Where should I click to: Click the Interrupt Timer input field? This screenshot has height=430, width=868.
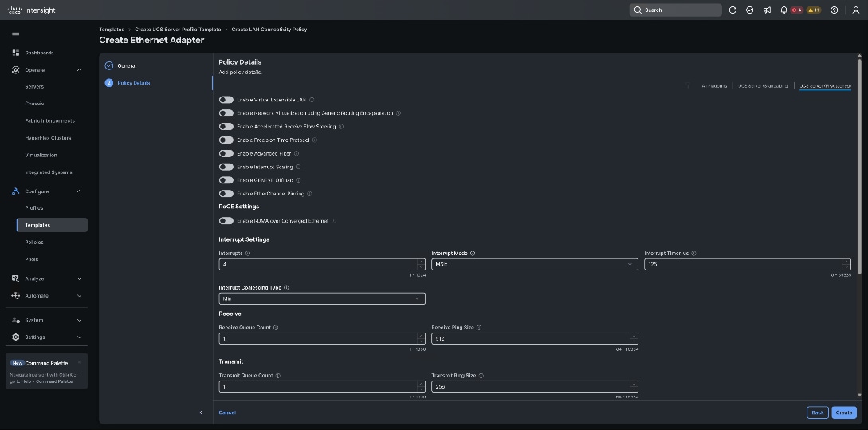pyautogui.click(x=748, y=264)
